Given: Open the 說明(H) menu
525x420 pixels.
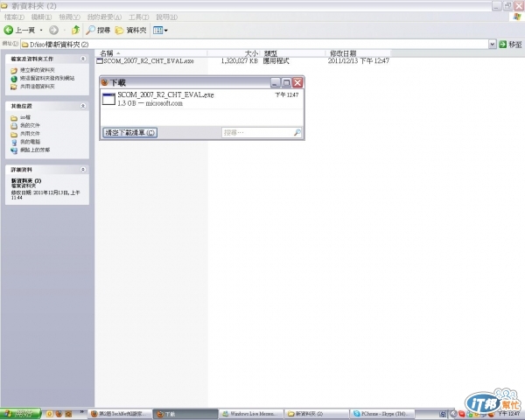Looking at the screenshot, I should [166, 17].
